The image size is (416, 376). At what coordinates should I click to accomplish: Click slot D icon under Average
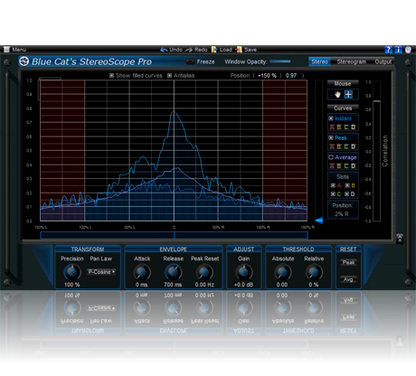coord(353,166)
